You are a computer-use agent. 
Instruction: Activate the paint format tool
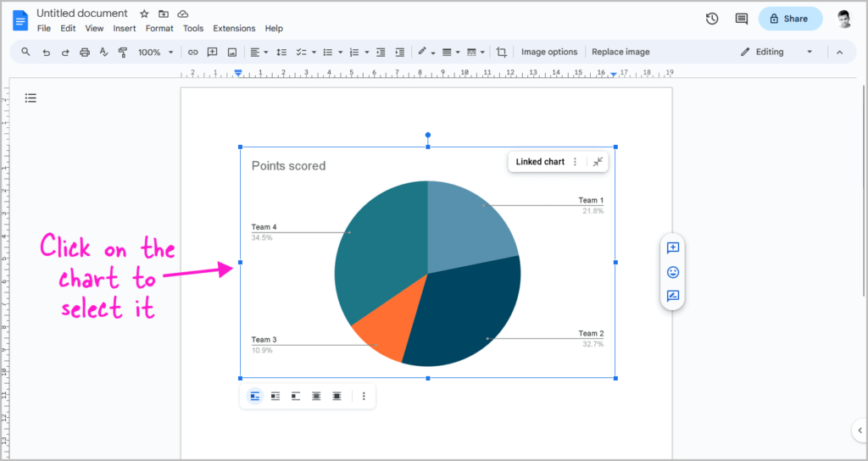click(123, 52)
